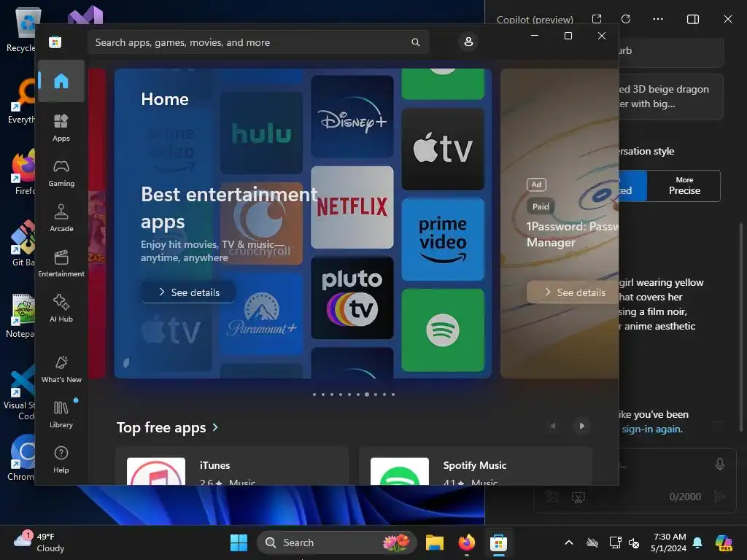Click previous arrow in Top free apps
Screen dimensions: 747x560
[x=553, y=426]
